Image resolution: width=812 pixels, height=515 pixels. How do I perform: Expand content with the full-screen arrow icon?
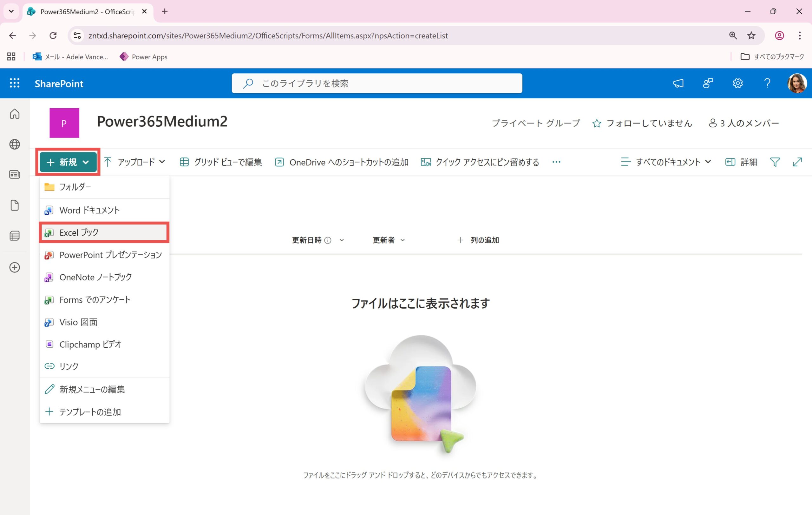[797, 162]
